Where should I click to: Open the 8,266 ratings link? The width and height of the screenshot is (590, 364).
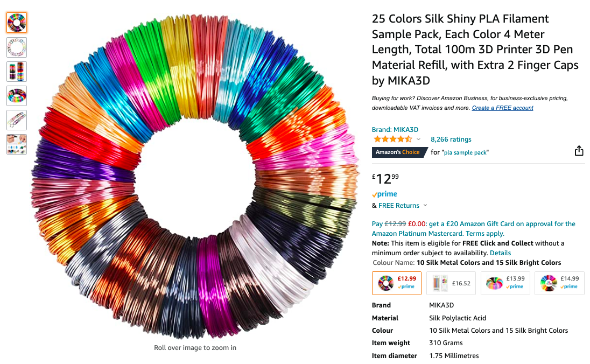[x=451, y=139]
